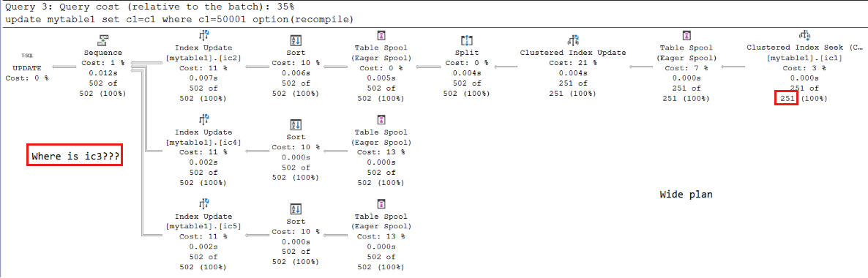
Task: Select Table Spool icon in ic4 row
Action: (x=381, y=119)
